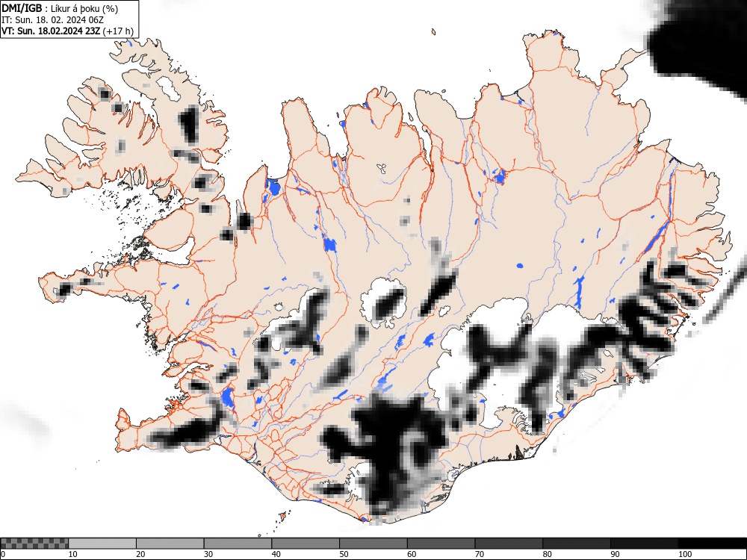Click the legend label '0'
747x560 pixels.
click(x=3, y=554)
